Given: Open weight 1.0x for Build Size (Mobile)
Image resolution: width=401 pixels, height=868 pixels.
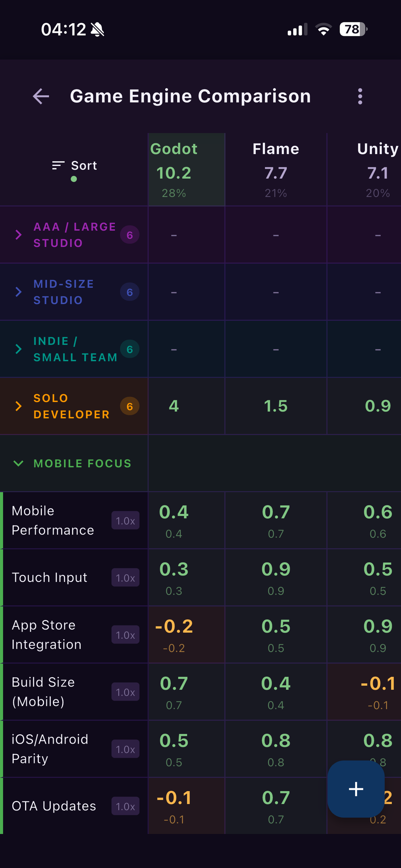Looking at the screenshot, I should pos(125,692).
